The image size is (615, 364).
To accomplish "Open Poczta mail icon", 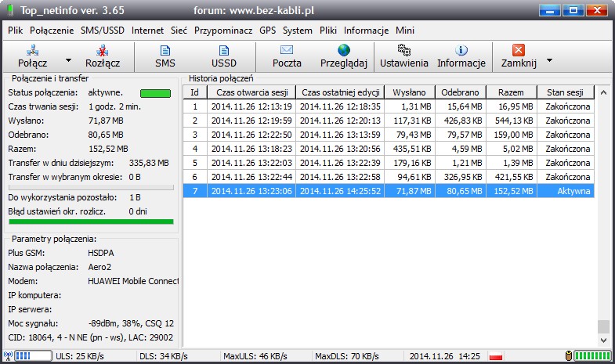I will [286, 51].
